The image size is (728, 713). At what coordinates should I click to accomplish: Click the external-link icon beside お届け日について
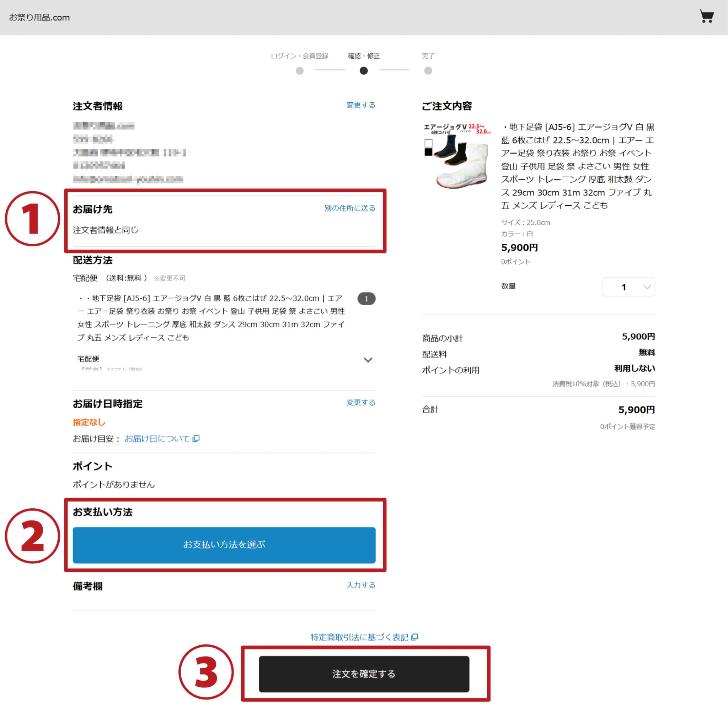pos(196,439)
